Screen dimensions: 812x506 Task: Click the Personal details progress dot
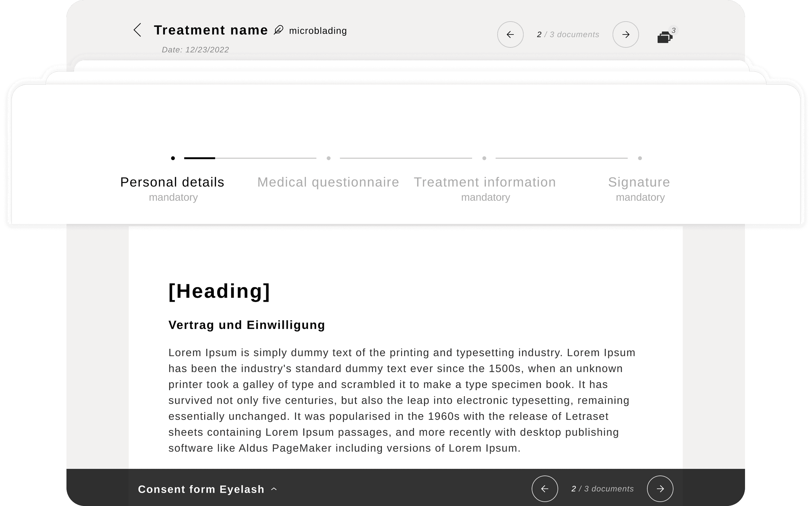pyautogui.click(x=173, y=158)
